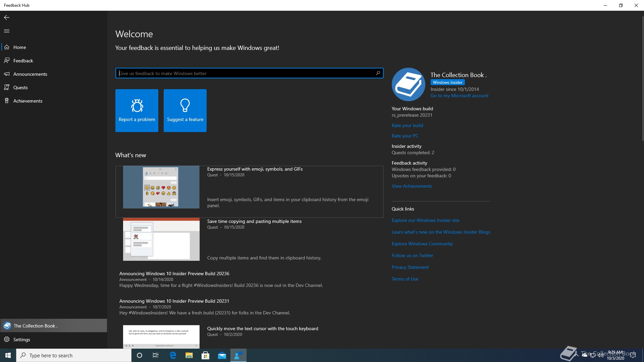Open the touch keyboard quest thumbnail

click(x=161, y=337)
